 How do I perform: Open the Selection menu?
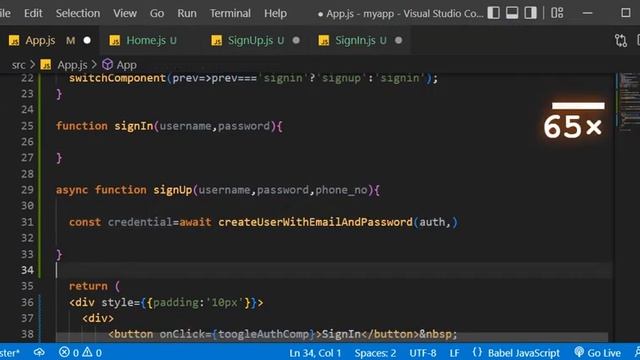(78, 13)
